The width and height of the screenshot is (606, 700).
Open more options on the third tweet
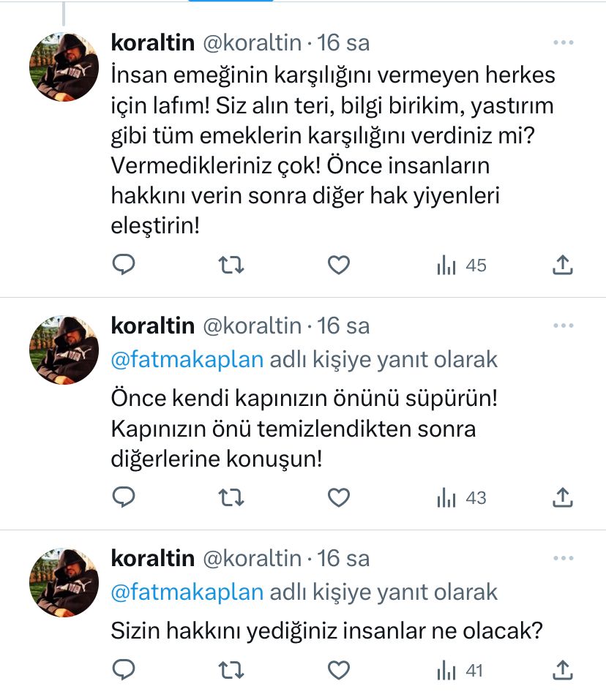click(563, 559)
